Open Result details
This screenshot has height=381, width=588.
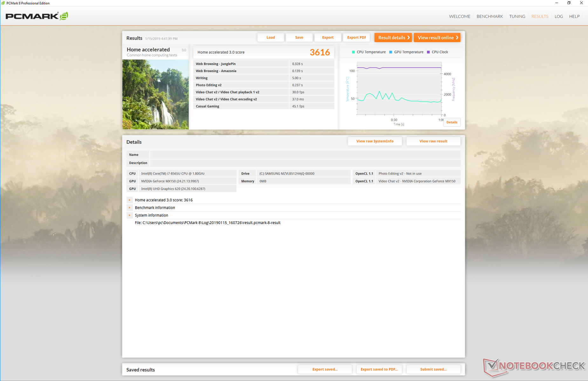pyautogui.click(x=393, y=37)
